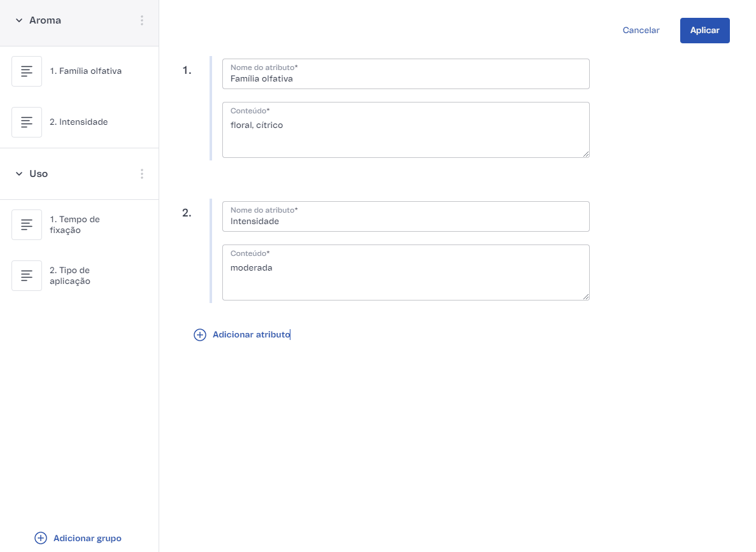
Task: Click the plus icon beside Adicionar grupo
Action: (41, 538)
